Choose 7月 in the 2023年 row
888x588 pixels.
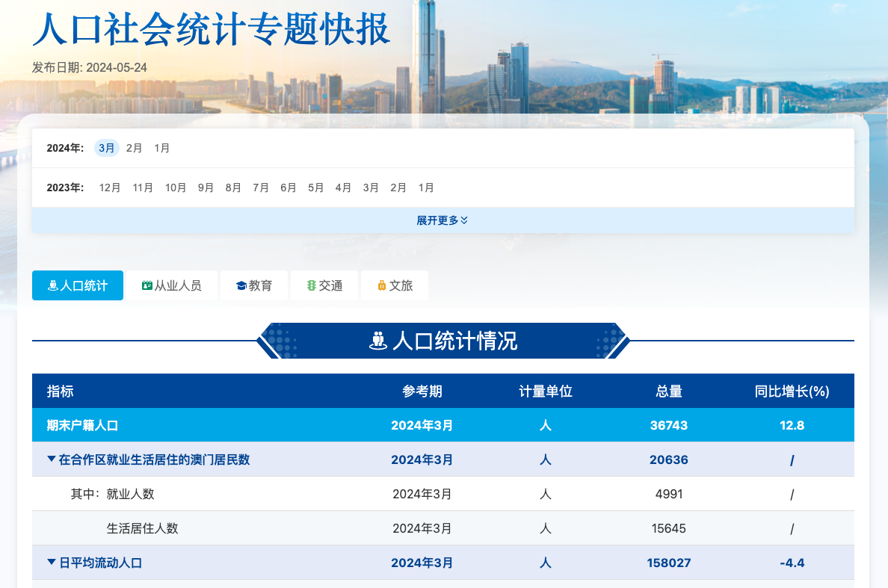tap(261, 188)
